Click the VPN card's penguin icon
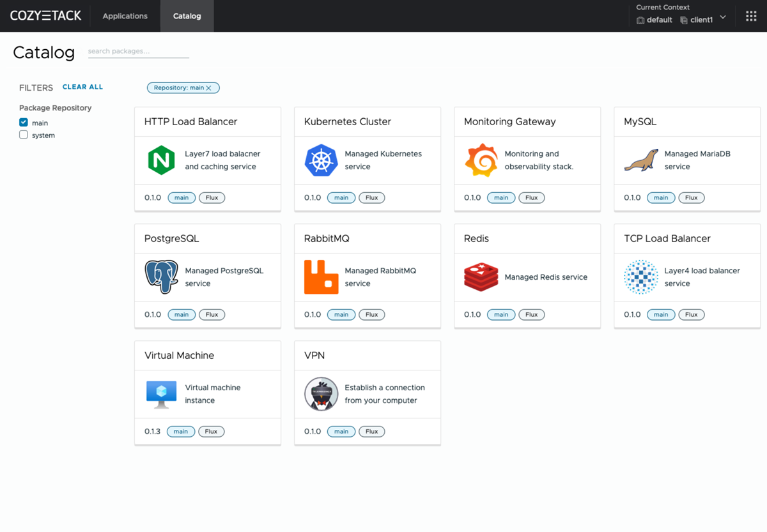This screenshot has height=532, width=767. click(321, 394)
